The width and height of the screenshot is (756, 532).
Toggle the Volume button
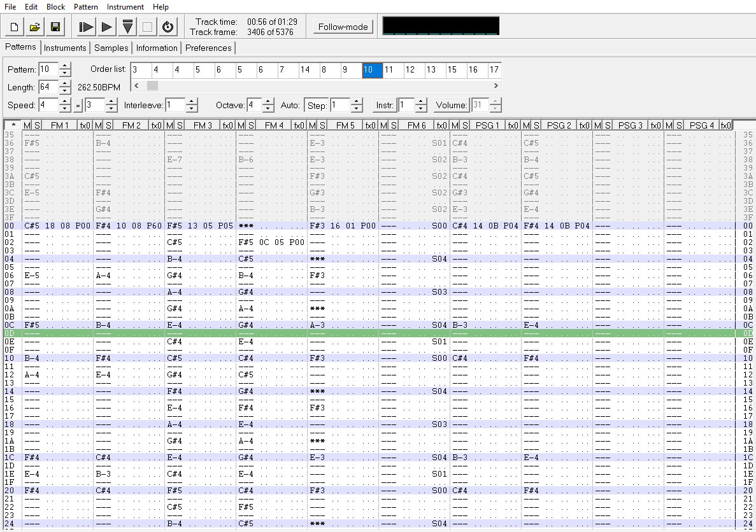(x=452, y=106)
